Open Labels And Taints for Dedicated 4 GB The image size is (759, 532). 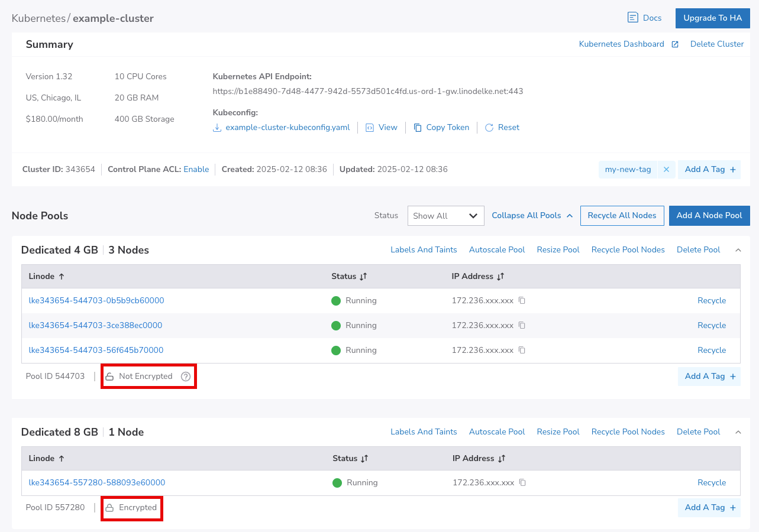[424, 250]
